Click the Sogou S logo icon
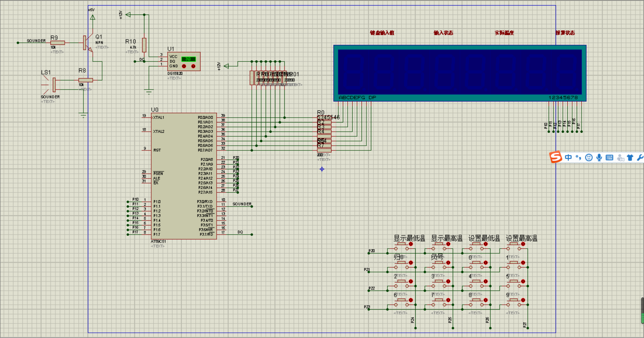This screenshot has width=644, height=338. [x=555, y=157]
